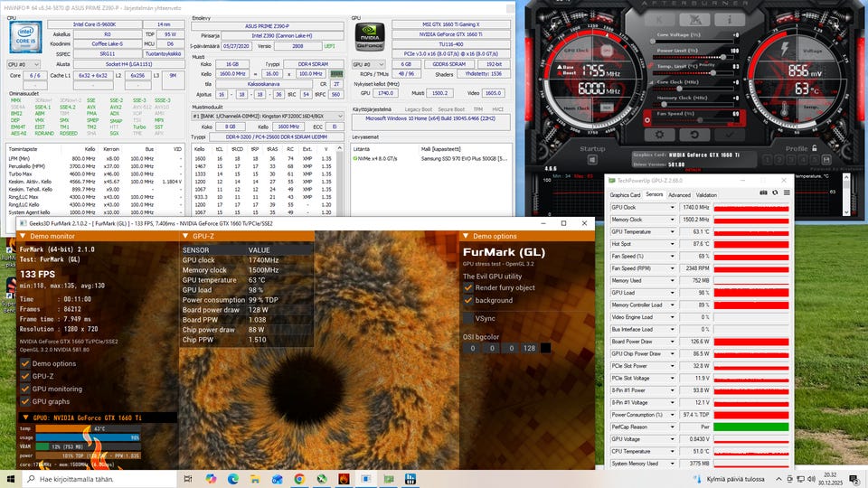
Task: Uncheck Render furry object option
Action: [x=467, y=287]
